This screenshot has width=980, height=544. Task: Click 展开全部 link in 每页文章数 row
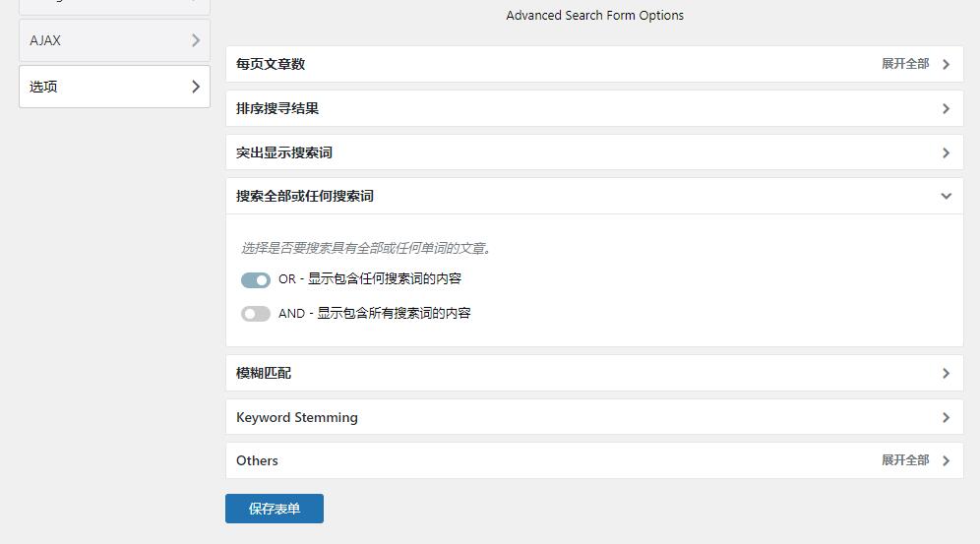pyautogui.click(x=905, y=64)
